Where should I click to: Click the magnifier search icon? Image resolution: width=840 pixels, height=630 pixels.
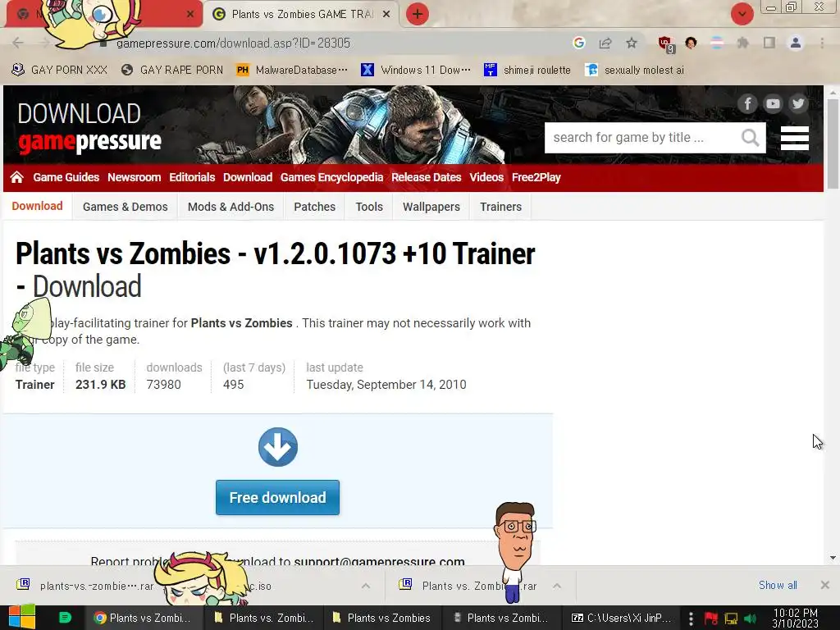pos(751,138)
